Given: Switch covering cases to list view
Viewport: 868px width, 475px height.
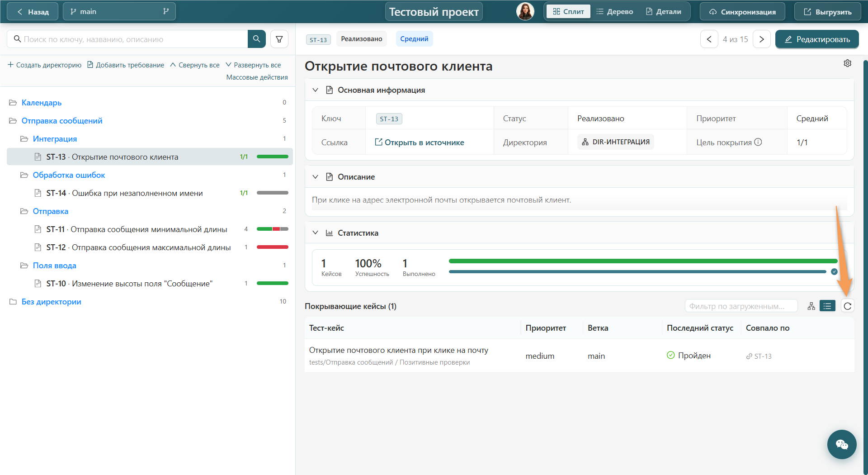Looking at the screenshot, I should 827,306.
